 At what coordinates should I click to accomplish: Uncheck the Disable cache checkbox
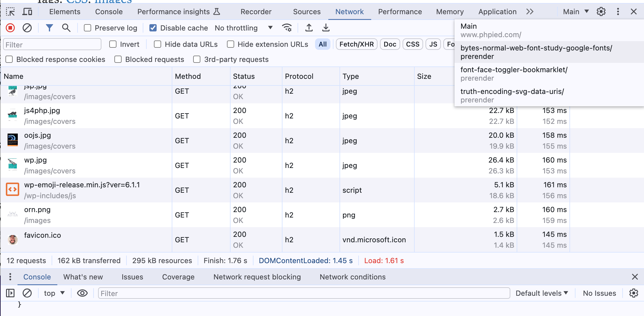click(x=153, y=28)
